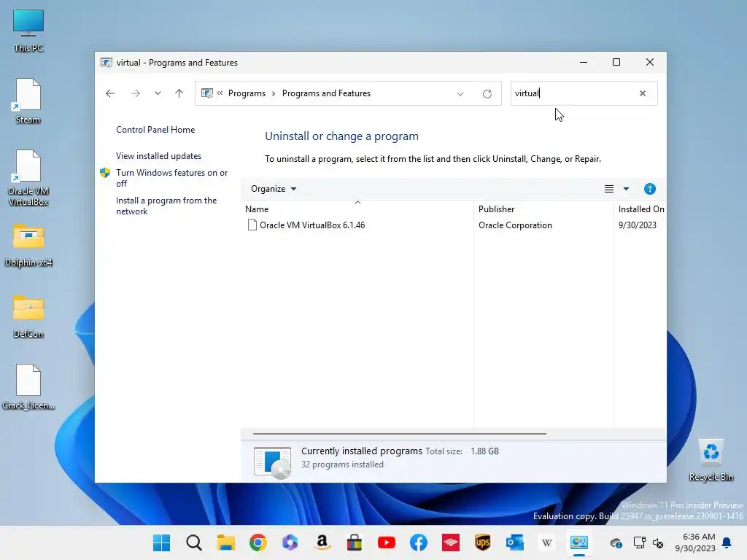The height and width of the screenshot is (560, 747).
Task: Click the forward navigation arrow
Action: point(136,93)
